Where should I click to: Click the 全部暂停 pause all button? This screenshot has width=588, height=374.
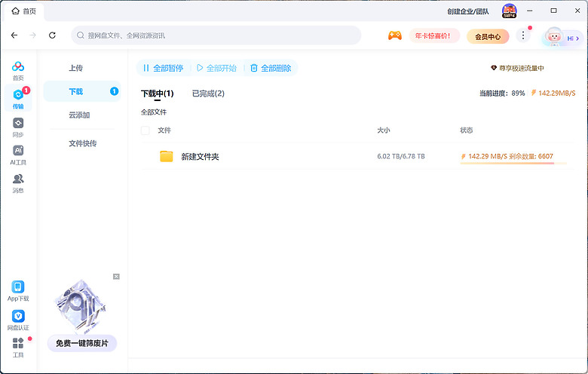point(163,68)
